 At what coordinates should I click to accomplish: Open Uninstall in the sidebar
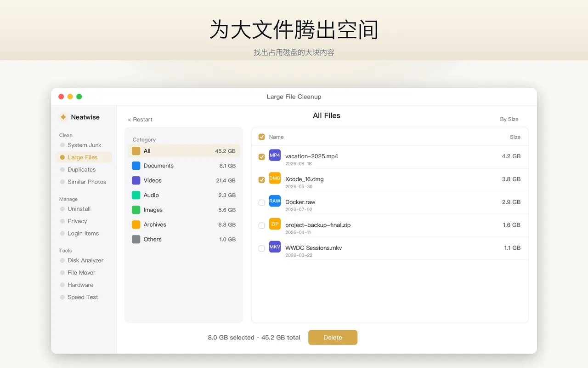coord(84,209)
